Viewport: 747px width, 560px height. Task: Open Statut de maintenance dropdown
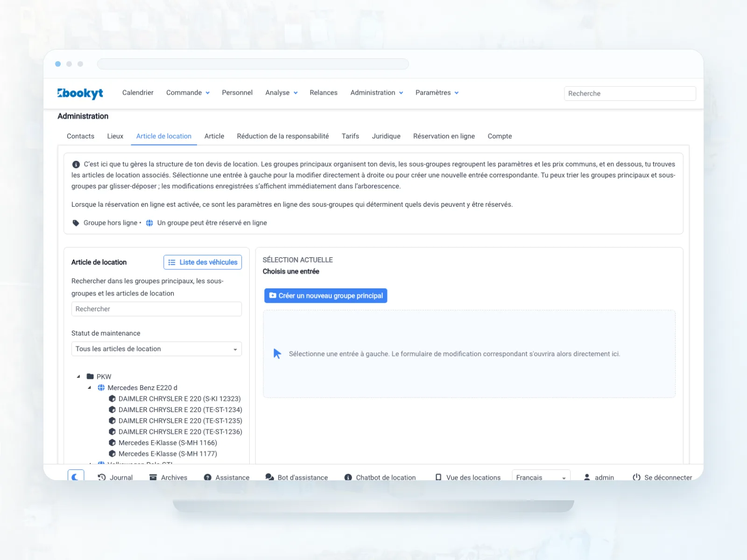tap(156, 349)
